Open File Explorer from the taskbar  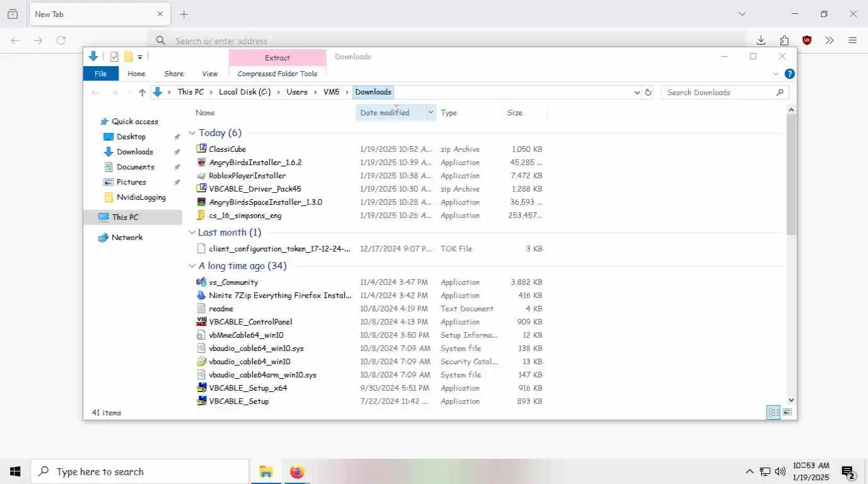pyautogui.click(x=266, y=471)
